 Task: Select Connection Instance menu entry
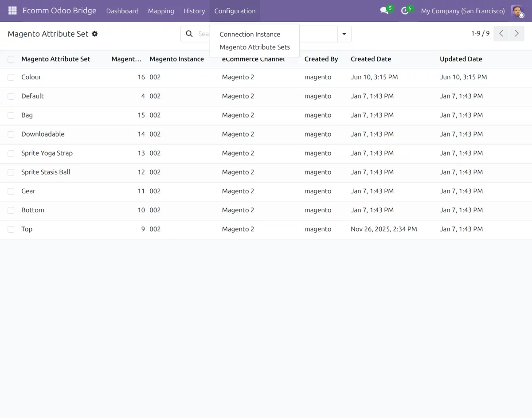pyautogui.click(x=250, y=34)
